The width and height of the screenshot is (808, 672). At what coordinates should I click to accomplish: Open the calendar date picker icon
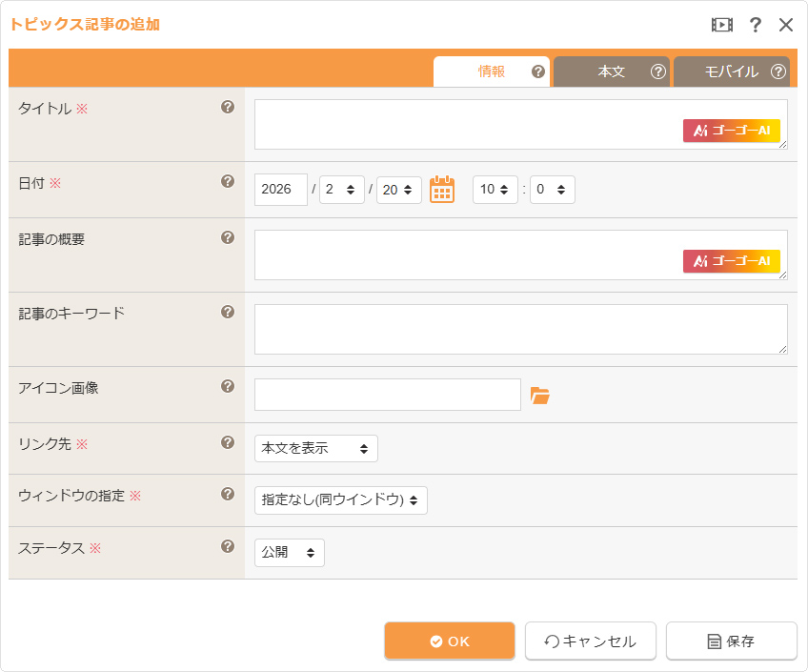pyautogui.click(x=441, y=190)
